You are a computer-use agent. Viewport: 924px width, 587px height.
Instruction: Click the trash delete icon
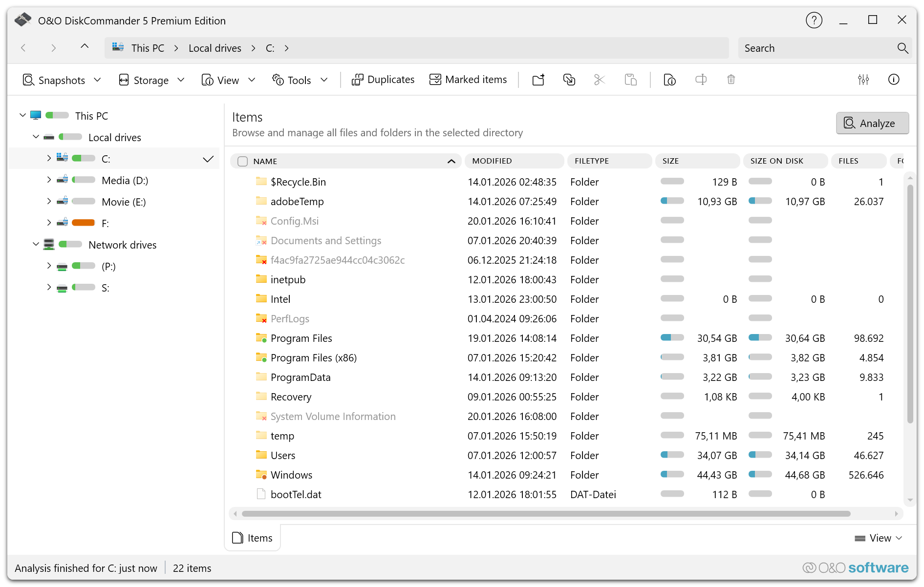pyautogui.click(x=731, y=80)
